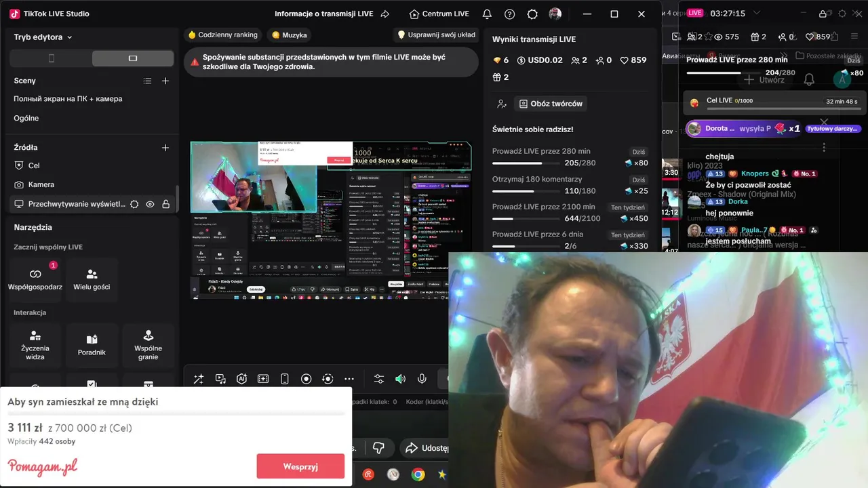The image size is (868, 488).
Task: Open the magic wand effects tool
Action: pos(199,379)
